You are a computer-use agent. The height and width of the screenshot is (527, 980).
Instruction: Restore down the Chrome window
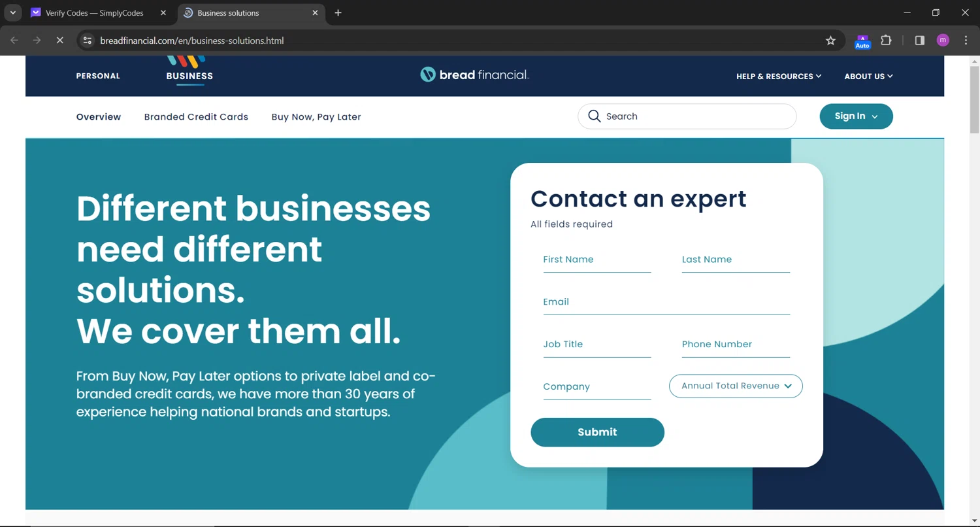[936, 12]
